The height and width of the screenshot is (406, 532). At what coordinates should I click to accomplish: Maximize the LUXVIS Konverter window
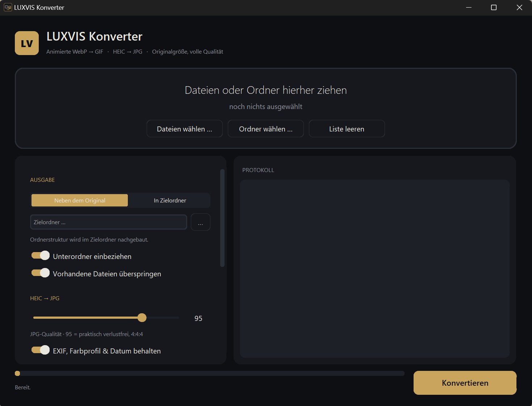pos(494,7)
